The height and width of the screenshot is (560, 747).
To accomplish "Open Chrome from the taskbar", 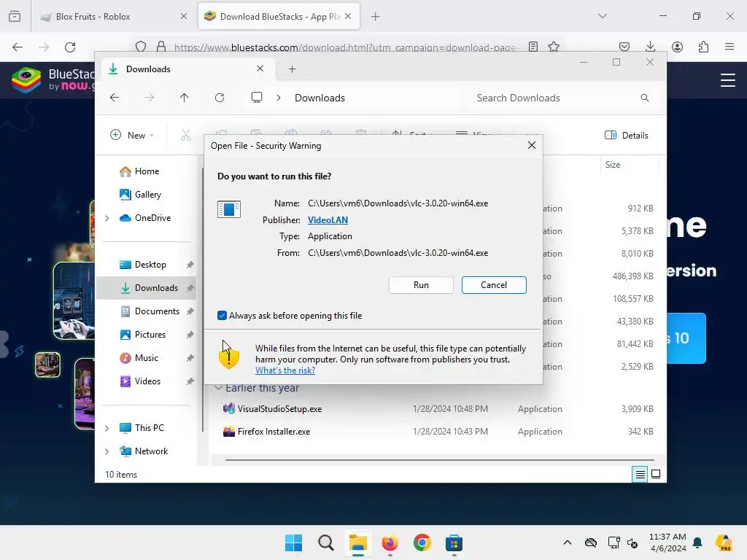I will pyautogui.click(x=422, y=542).
